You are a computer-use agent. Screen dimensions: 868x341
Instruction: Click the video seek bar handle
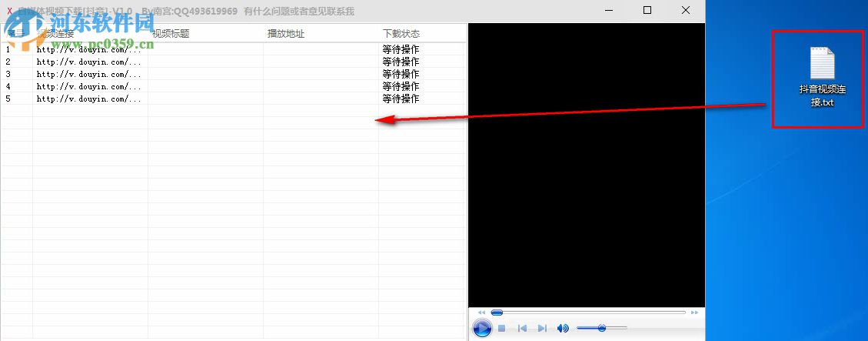(x=497, y=313)
